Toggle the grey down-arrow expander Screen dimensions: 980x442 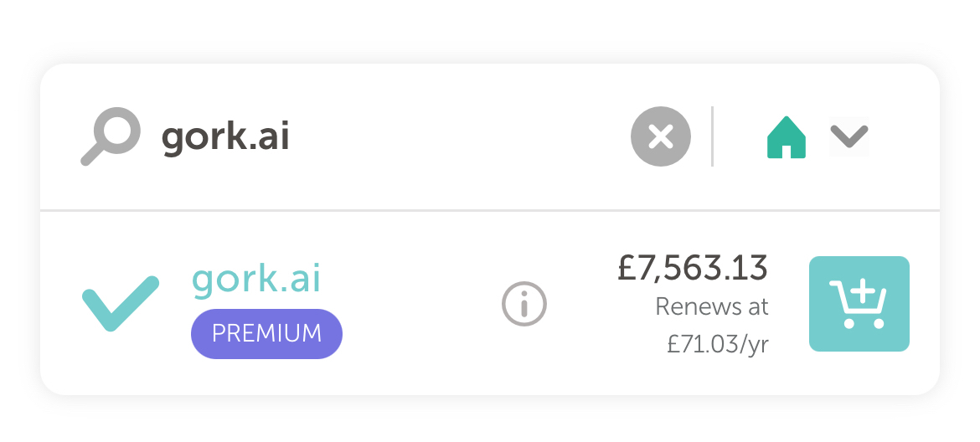[848, 136]
